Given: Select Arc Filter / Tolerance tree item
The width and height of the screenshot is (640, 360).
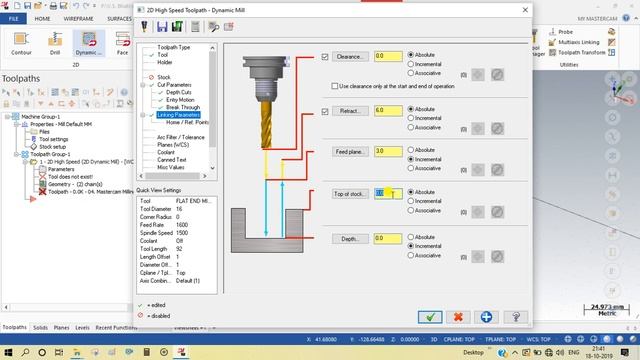Looking at the screenshot, I should (181, 137).
